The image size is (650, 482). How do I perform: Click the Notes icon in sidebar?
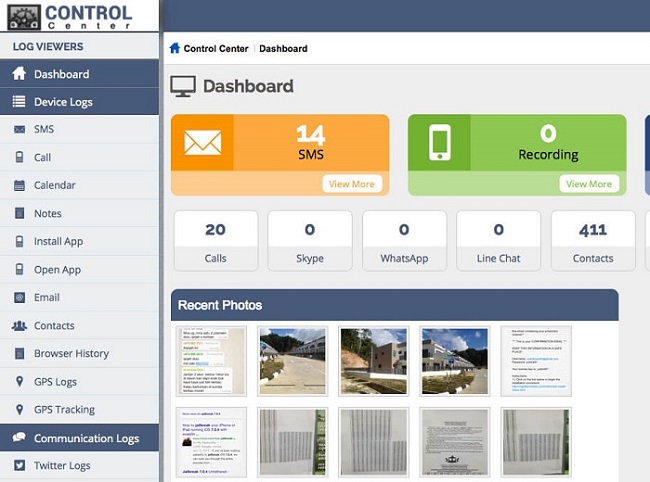(19, 214)
